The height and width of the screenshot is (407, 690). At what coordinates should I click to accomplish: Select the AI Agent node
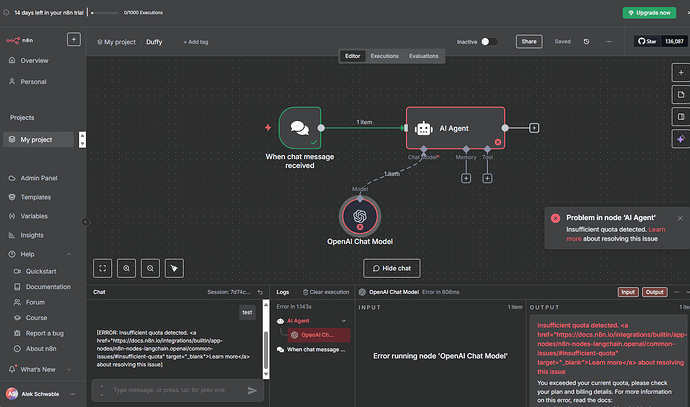[455, 128]
